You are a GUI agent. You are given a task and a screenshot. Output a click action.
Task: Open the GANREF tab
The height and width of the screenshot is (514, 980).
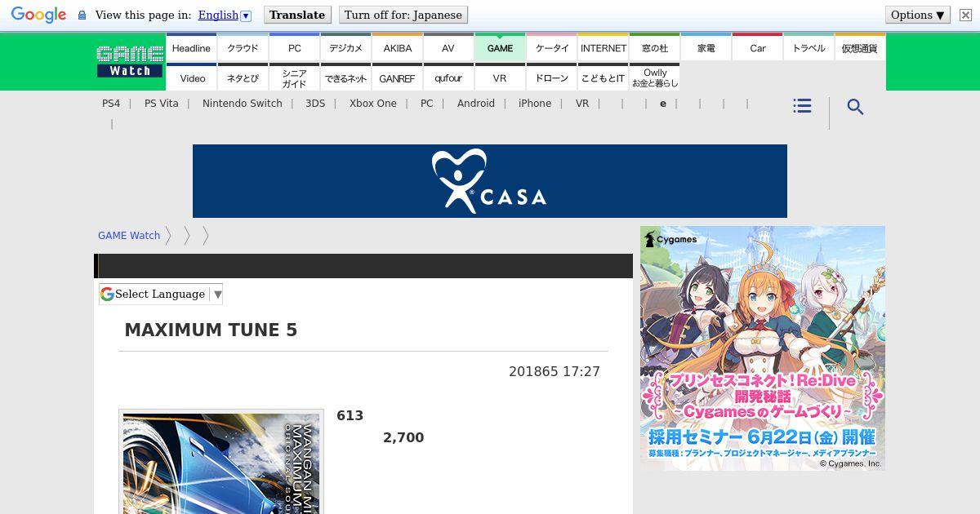tap(398, 78)
